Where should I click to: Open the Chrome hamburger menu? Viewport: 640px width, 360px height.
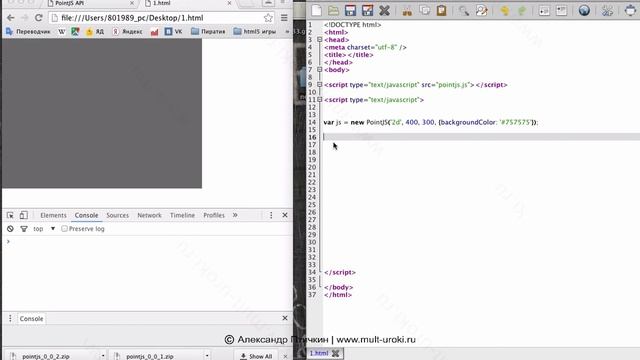click(284, 18)
